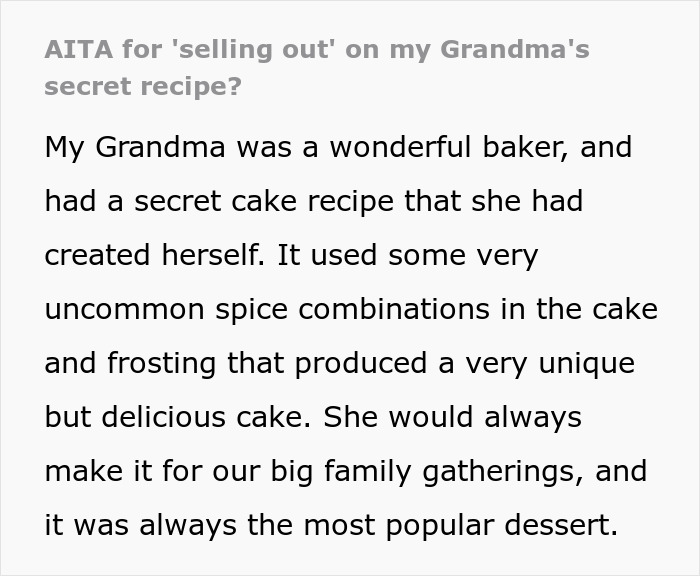The image size is (700, 576).
Task: Click 'selling out' in the post title
Action: pos(251,49)
